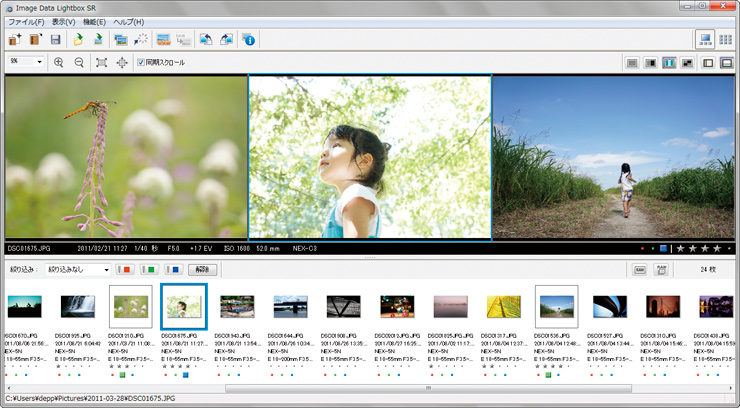Switch to preview with thumbnails view mode
Viewport: 740px width, 408px height.
point(705,40)
